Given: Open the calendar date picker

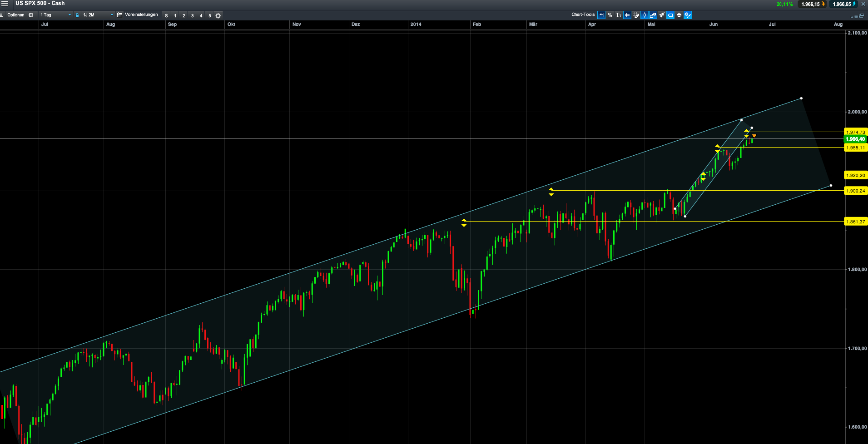Looking at the screenshot, I should pos(120,15).
